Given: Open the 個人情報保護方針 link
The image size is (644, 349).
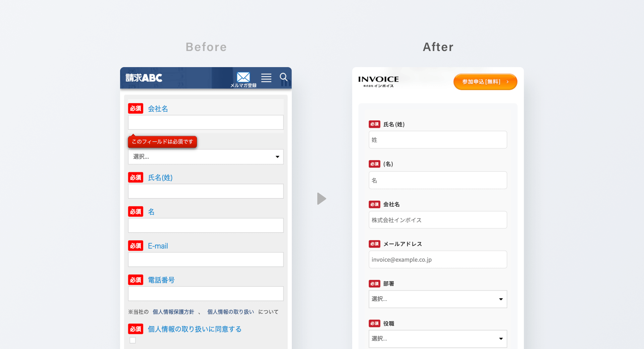Looking at the screenshot, I should click(173, 312).
